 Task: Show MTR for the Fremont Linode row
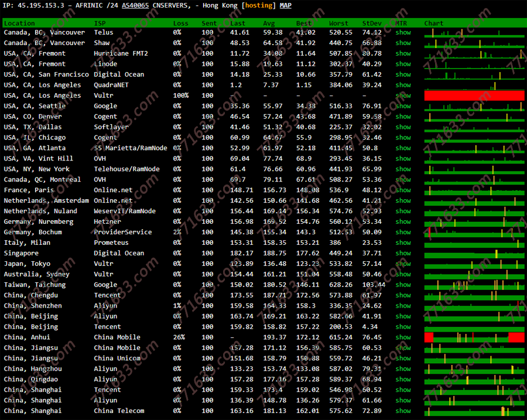coord(403,64)
